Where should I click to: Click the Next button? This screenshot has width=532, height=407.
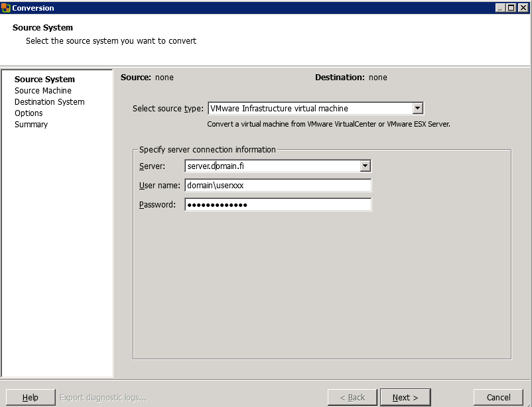[405, 397]
